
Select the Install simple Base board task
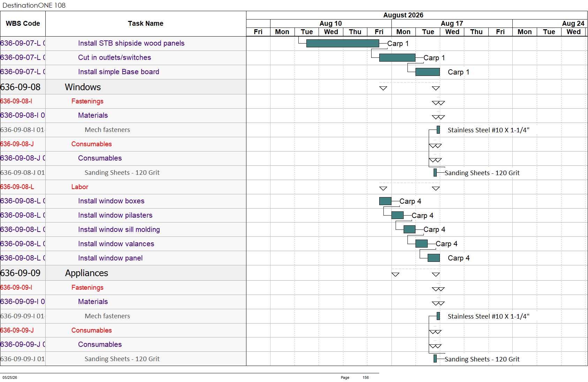click(119, 72)
